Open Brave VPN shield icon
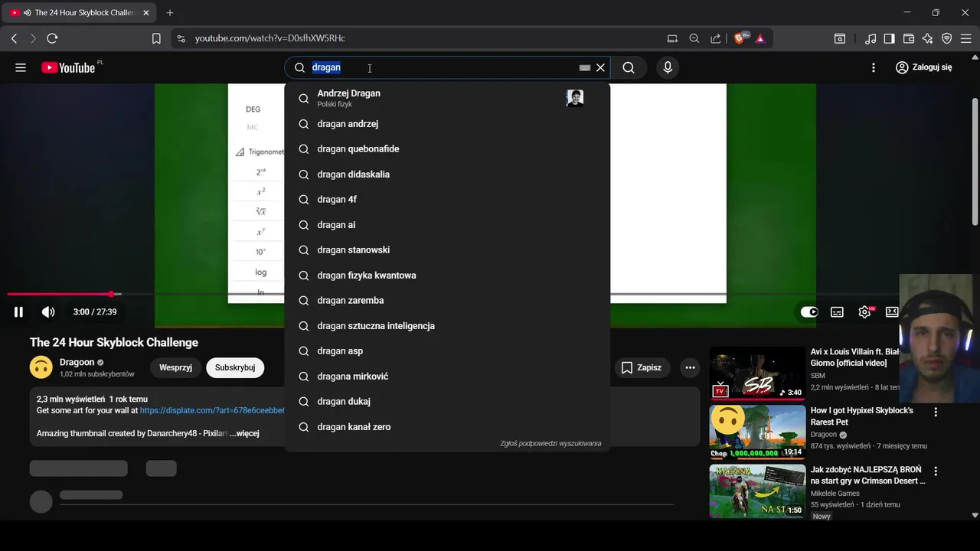The width and height of the screenshot is (980, 551). 947,38
